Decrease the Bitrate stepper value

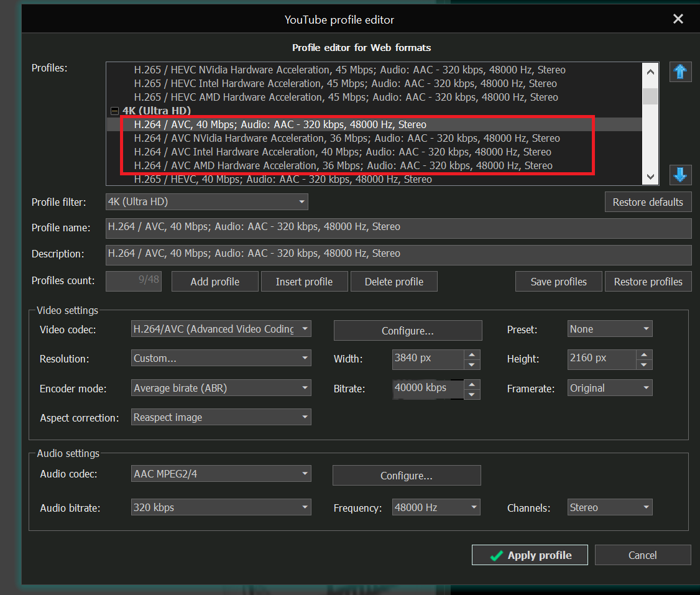[x=472, y=394]
